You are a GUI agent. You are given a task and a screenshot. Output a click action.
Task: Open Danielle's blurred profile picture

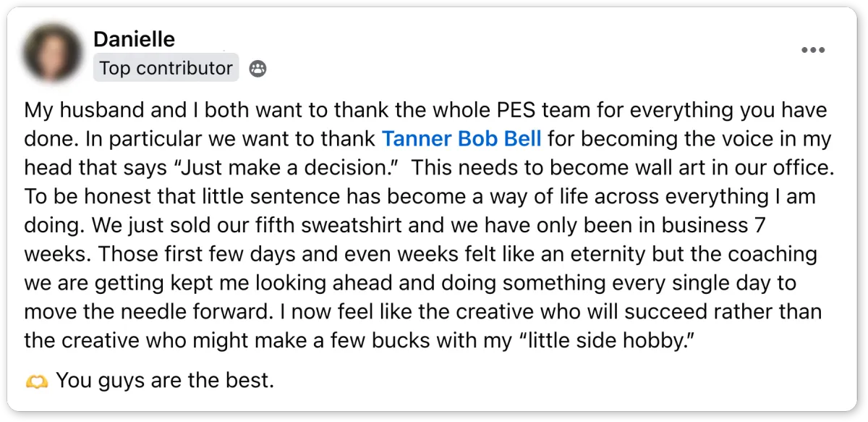53,53
